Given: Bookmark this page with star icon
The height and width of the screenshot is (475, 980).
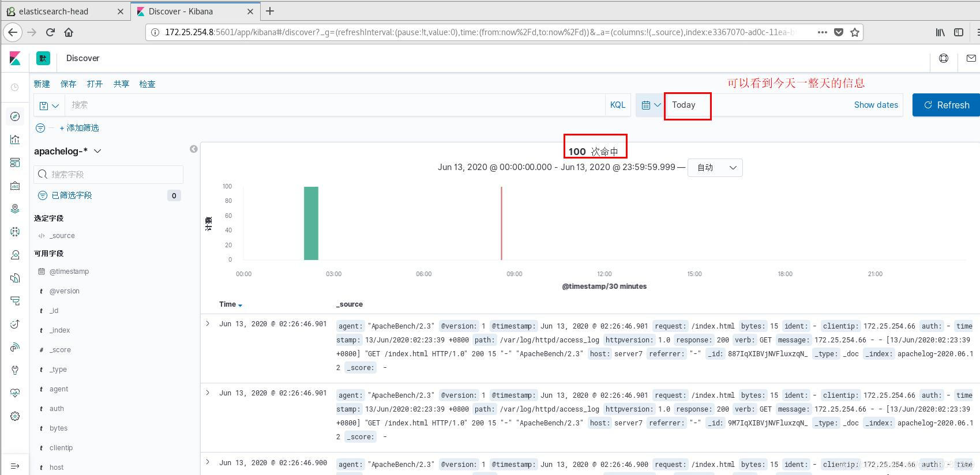Looking at the screenshot, I should point(855,32).
